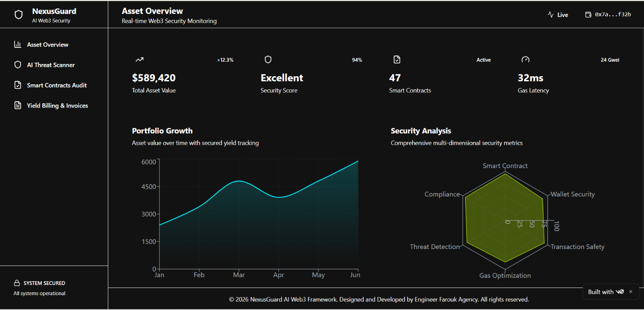The width and height of the screenshot is (644, 310).
Task: Click the shield icon beside AI Threat Scanner
Action: [x=18, y=65]
